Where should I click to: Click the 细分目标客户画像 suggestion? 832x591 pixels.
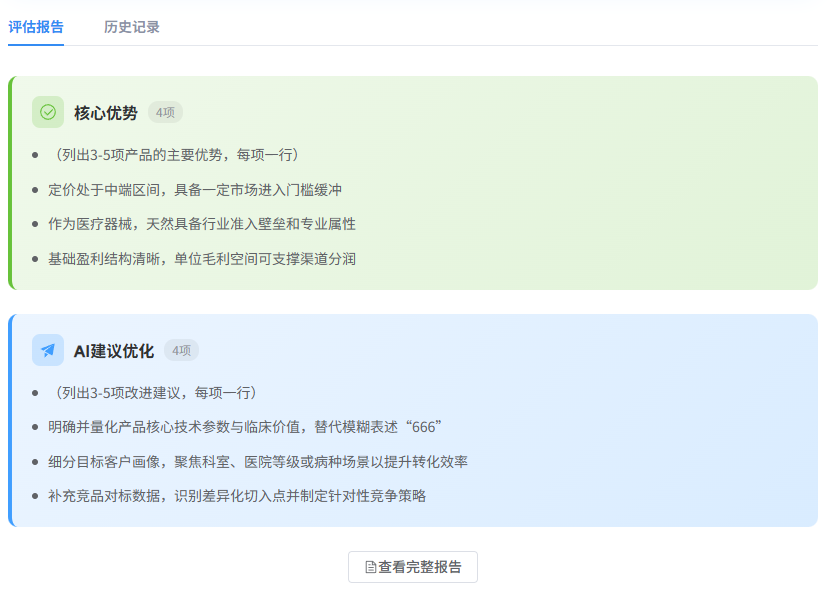point(258,462)
